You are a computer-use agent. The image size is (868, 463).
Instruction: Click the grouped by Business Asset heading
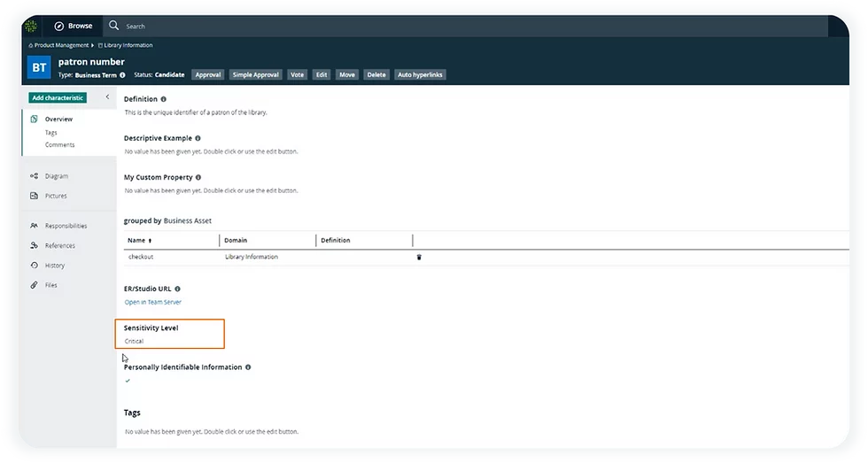click(x=167, y=220)
